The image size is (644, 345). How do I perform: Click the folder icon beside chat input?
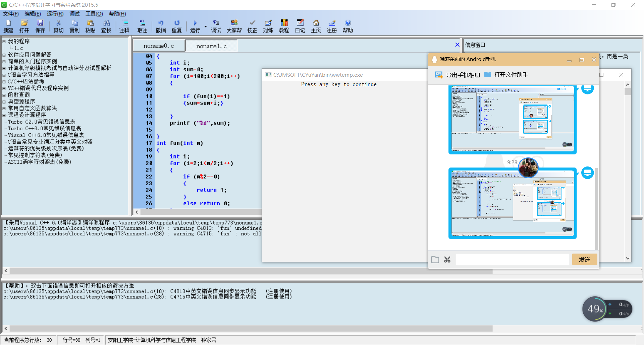(435, 260)
